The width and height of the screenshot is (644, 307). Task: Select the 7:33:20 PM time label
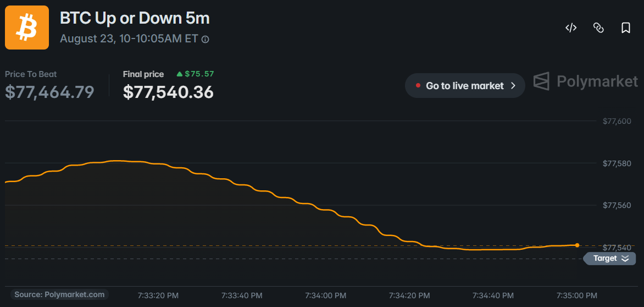[158, 295]
